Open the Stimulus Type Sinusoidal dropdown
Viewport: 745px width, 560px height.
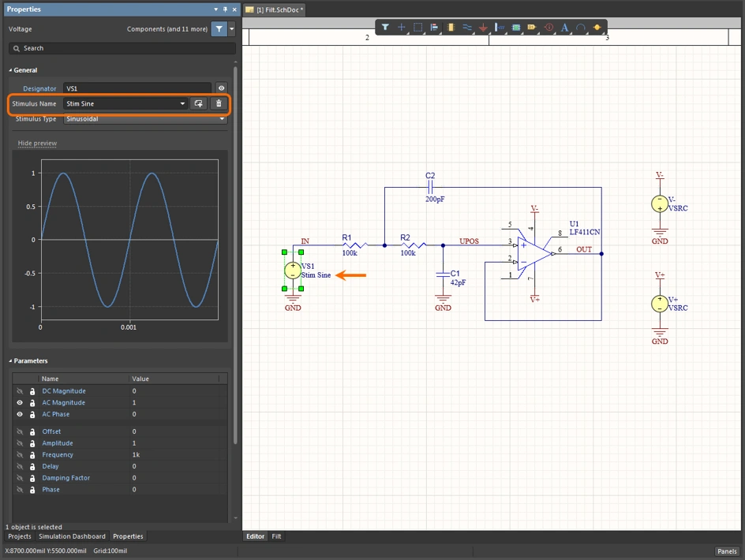click(223, 118)
